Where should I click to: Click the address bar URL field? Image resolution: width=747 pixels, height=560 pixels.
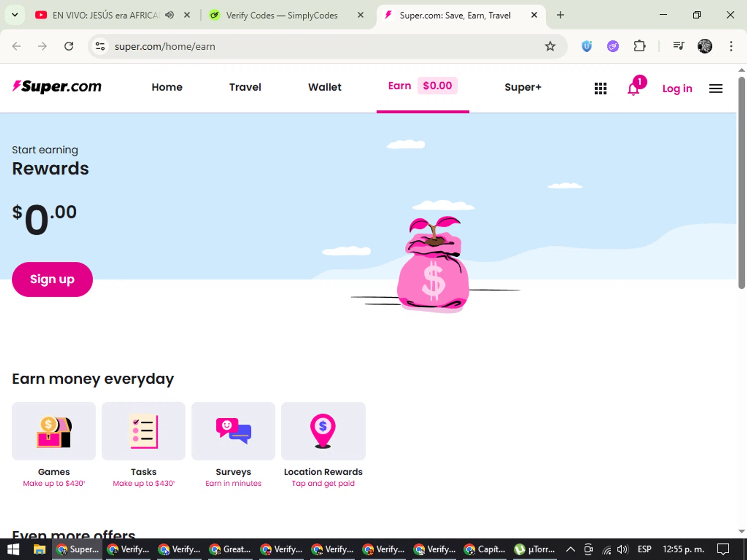click(x=329, y=46)
